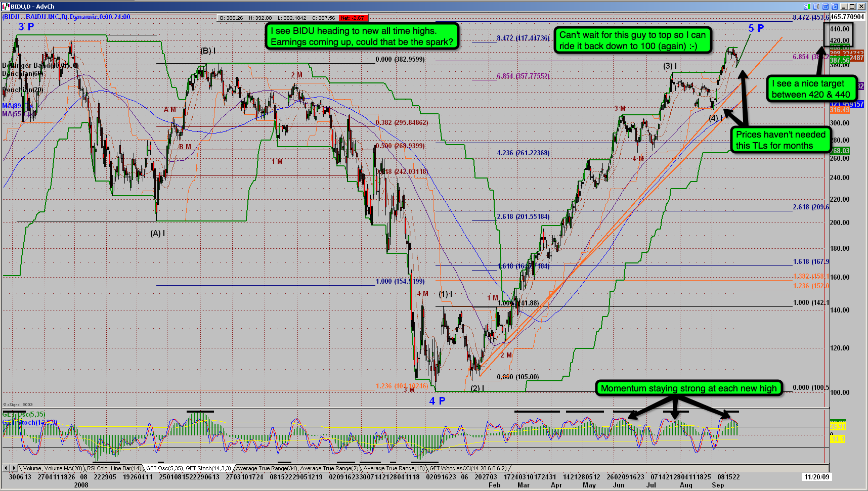The width and height of the screenshot is (868, 491).
Task: Click the 11/20/09 date label
Action: coord(817,477)
